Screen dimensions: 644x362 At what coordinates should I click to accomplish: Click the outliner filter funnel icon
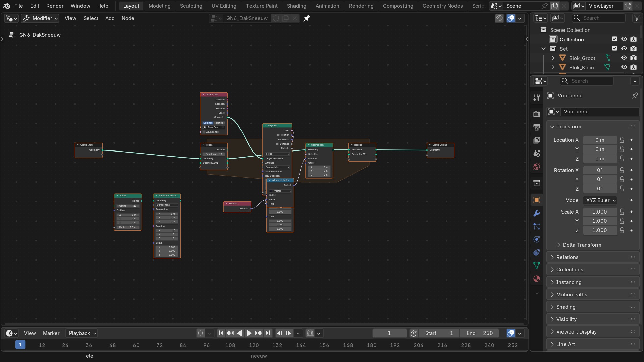(636, 18)
